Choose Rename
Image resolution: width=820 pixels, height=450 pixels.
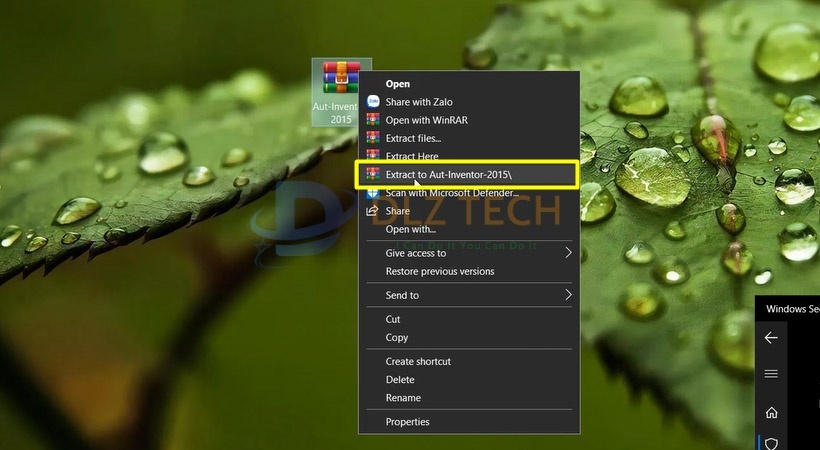click(x=469, y=398)
